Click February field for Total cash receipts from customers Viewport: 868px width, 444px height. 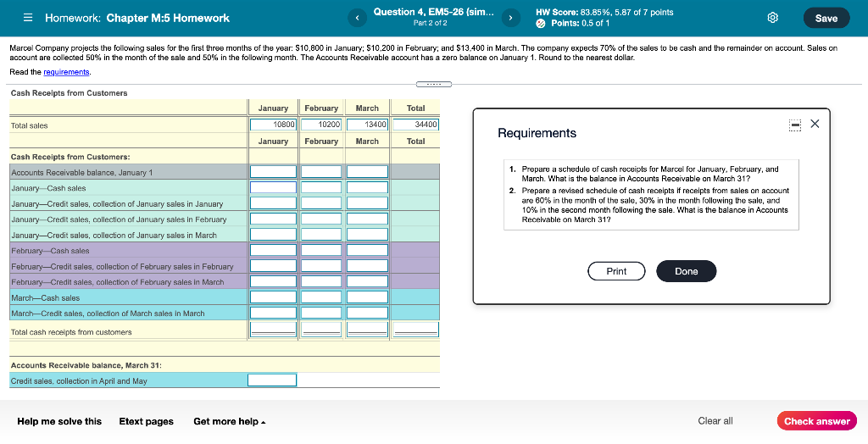321,330
